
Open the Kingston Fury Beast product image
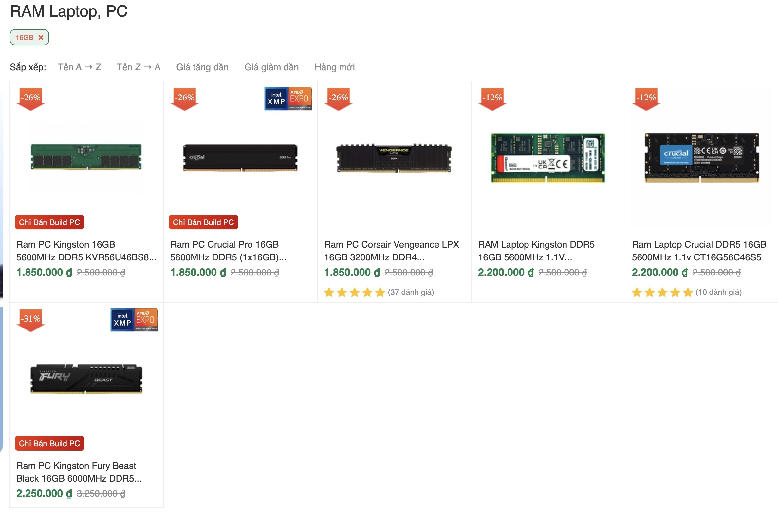click(86, 379)
